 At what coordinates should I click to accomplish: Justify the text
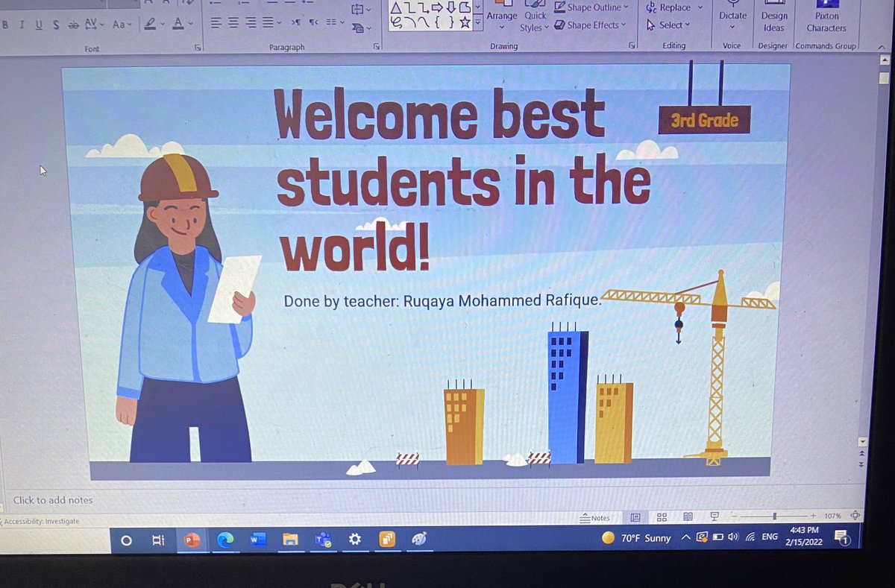[x=268, y=23]
